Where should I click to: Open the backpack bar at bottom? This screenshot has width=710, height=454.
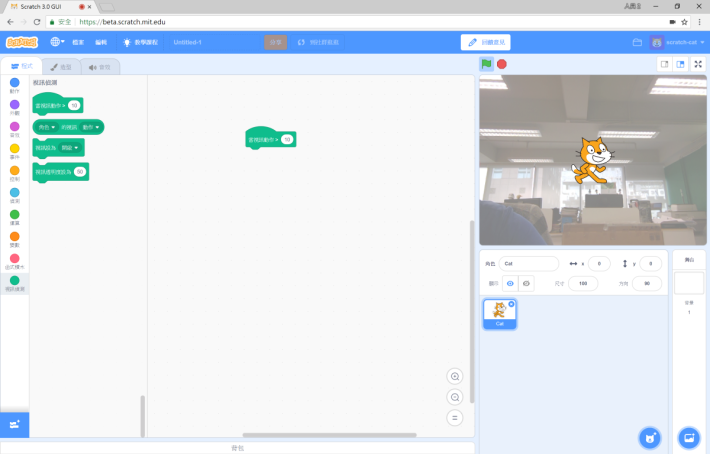click(237, 448)
